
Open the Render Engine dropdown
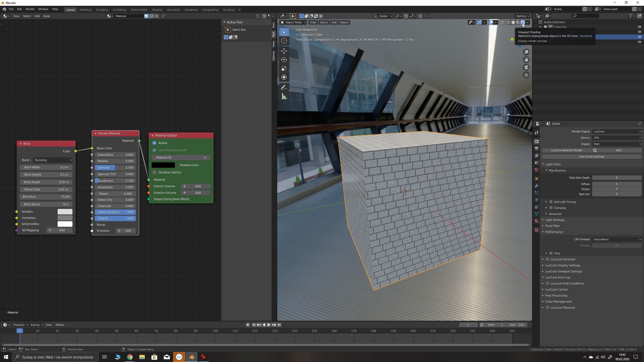[617, 131]
